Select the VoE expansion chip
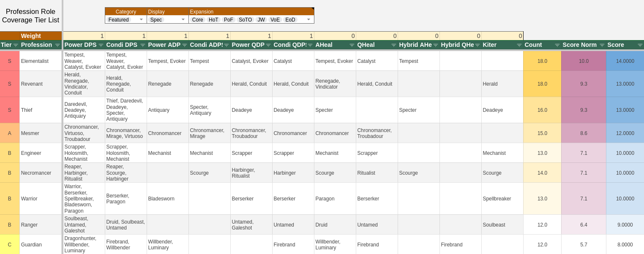 (275, 20)
